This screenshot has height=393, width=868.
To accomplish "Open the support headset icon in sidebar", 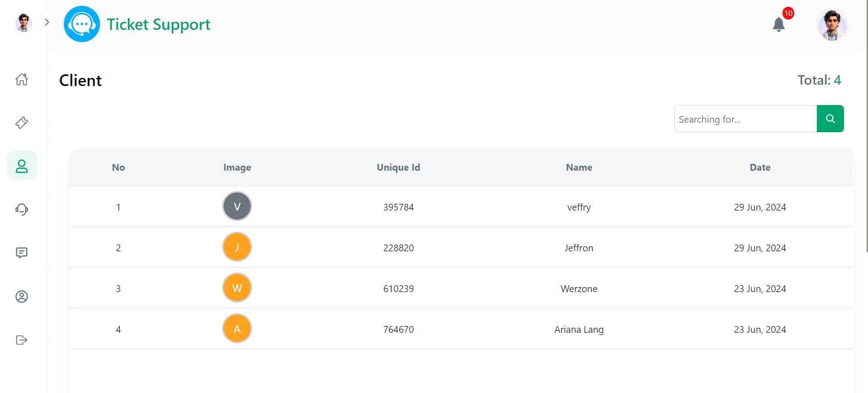I will (x=22, y=209).
